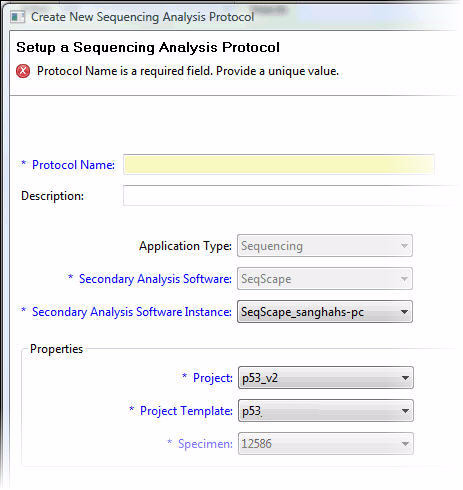The image size is (463, 490).
Task: Open the Application Type dropdown
Action: click(325, 246)
